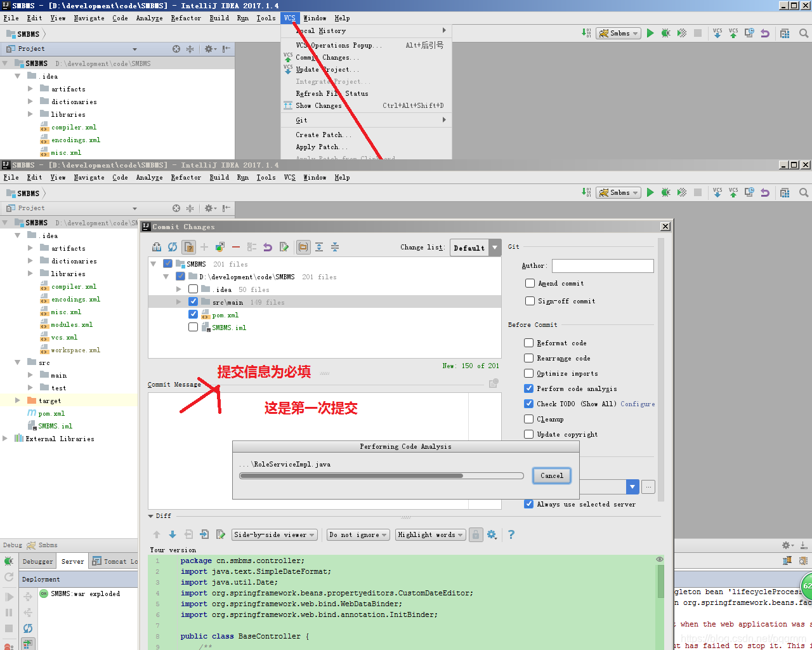The width and height of the screenshot is (812, 650).
Task: Open Project Structure icon in lower window toolbar
Action: (785, 192)
